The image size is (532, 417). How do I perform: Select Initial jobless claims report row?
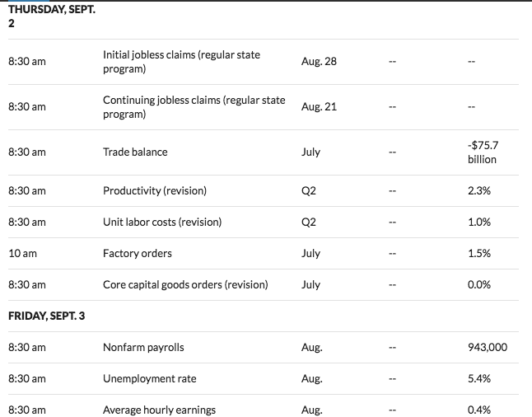[x=181, y=62]
